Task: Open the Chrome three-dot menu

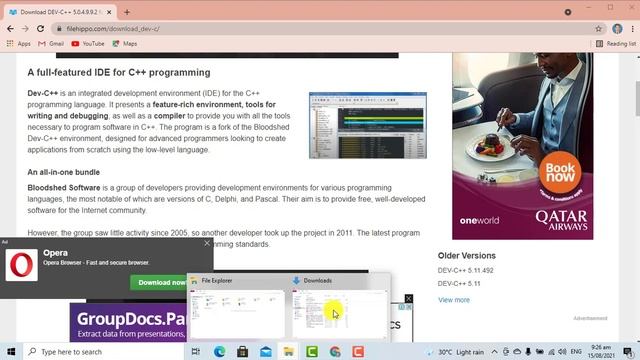Action: click(x=632, y=29)
